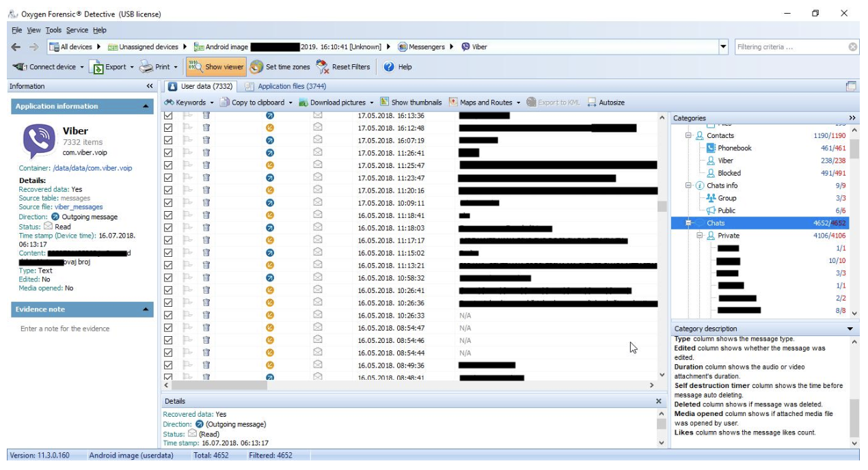
Task: Toggle the Show viewer button
Action: point(215,67)
